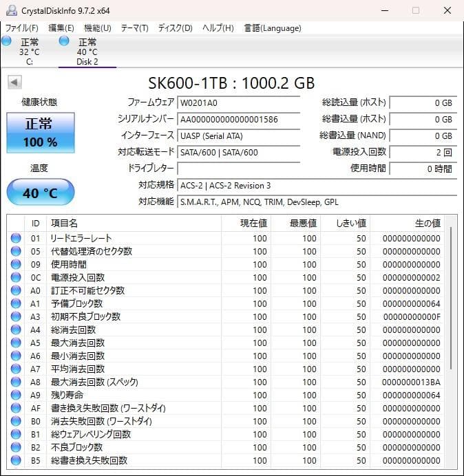Click the 電源投入回数 value 2 回
Viewport: 464px width, 476px height.
point(423,152)
